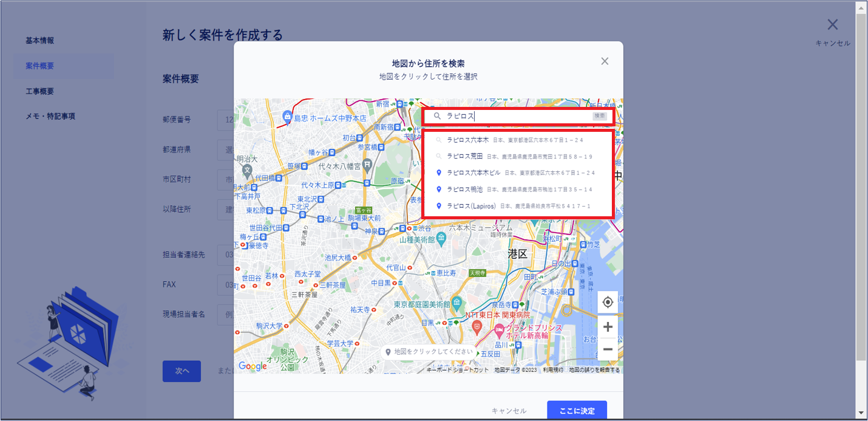Click 地図の誤りを報告する link
Screen dimensions: 868x421
point(595,369)
